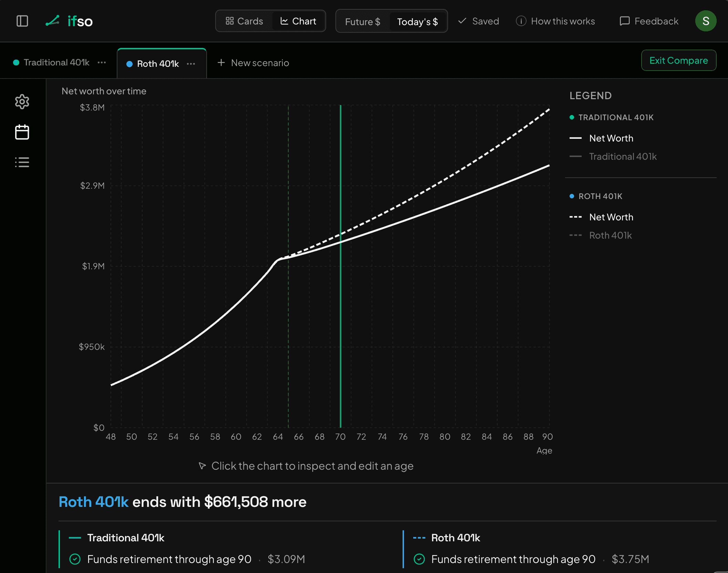The height and width of the screenshot is (573, 728).
Task: Open How this works
Action: (x=555, y=21)
